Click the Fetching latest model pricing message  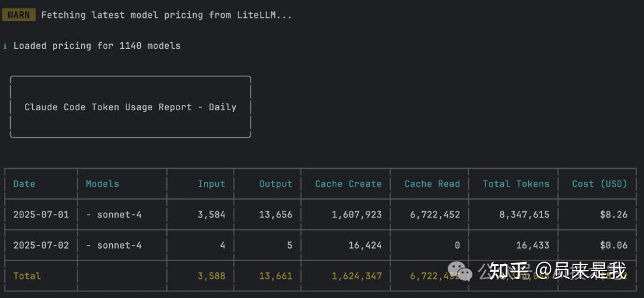pyautogui.click(x=166, y=15)
